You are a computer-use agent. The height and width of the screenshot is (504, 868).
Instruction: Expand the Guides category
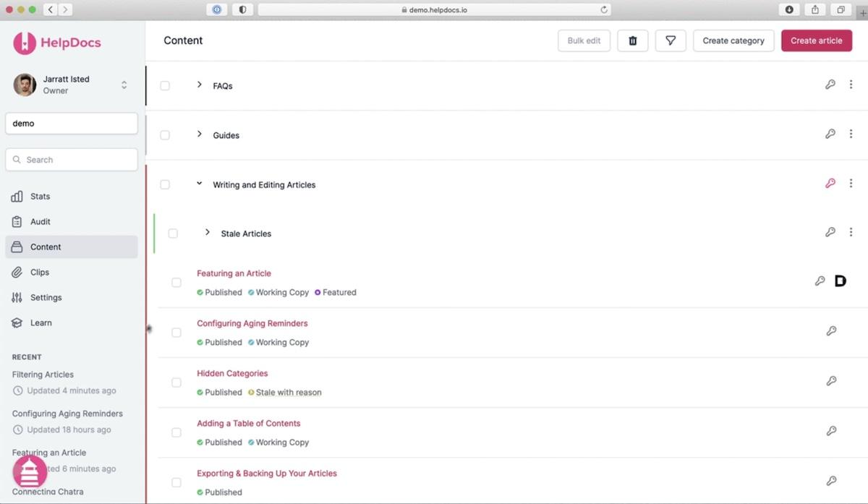[x=200, y=134]
